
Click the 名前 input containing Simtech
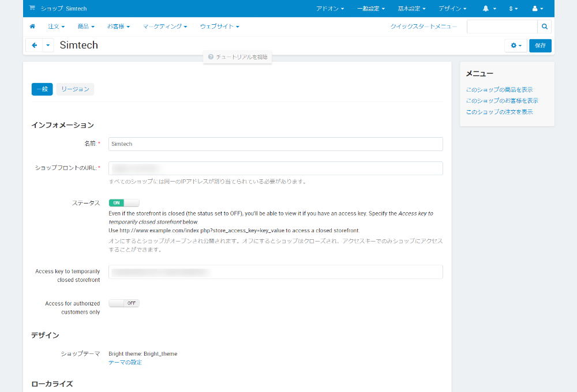[x=276, y=144]
